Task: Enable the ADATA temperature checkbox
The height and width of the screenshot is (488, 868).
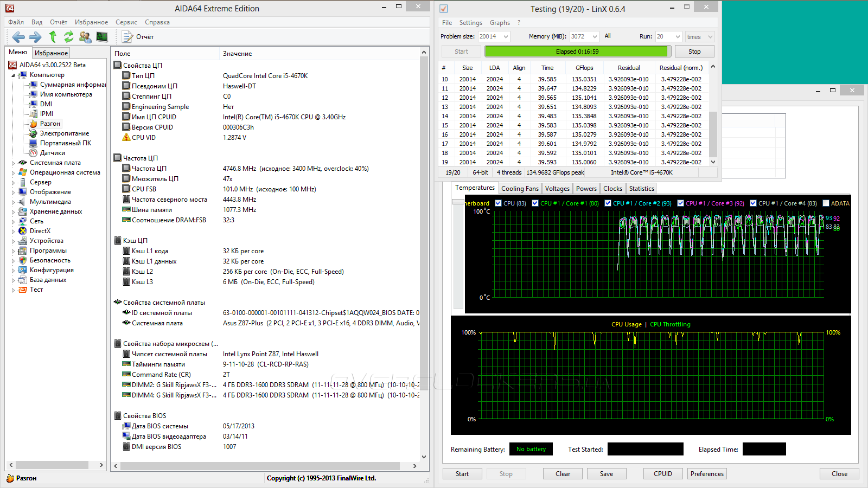Action: coord(826,203)
